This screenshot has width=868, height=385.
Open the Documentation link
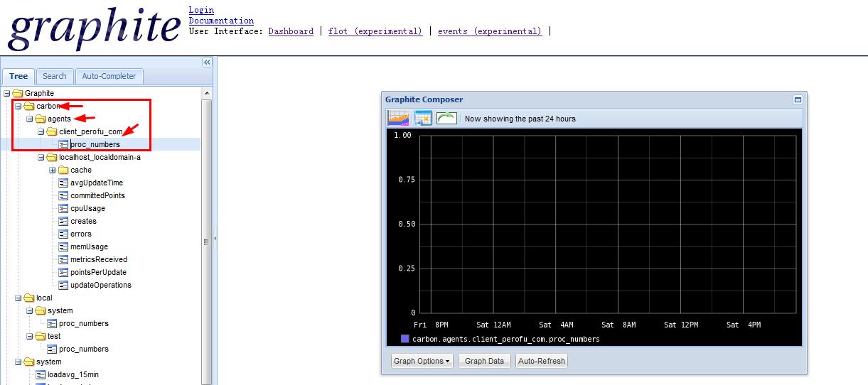221,21
